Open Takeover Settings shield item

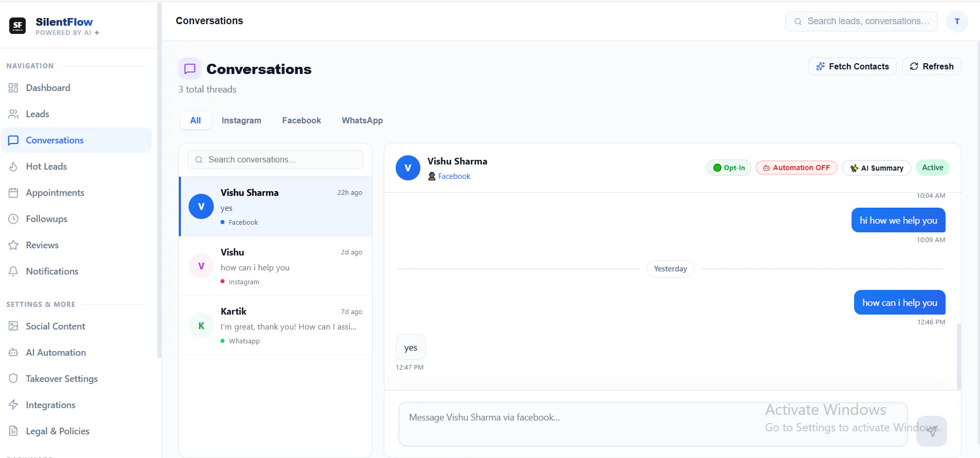76,379
